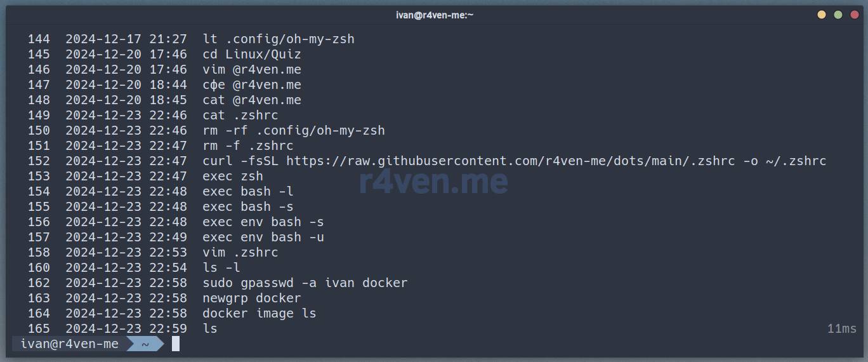Click the green maximize window button
868x362 pixels.
click(838, 15)
